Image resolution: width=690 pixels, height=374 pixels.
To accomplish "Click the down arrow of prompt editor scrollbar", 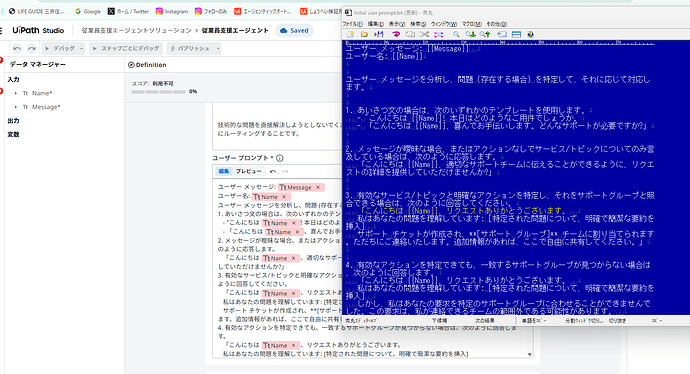I will point(529,354).
